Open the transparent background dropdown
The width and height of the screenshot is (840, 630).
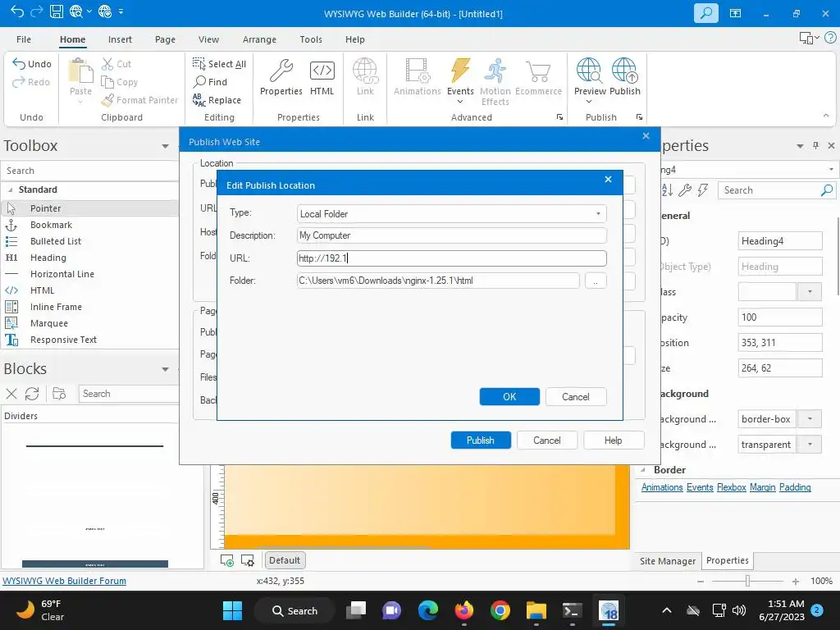pos(810,445)
